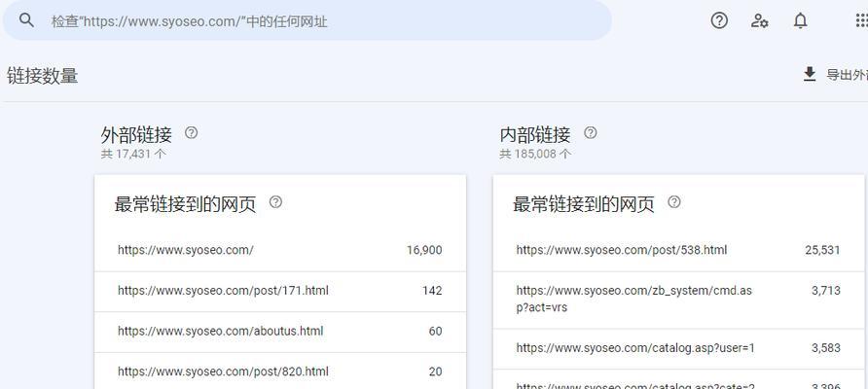Click the 外部链接 section heading

point(136,134)
